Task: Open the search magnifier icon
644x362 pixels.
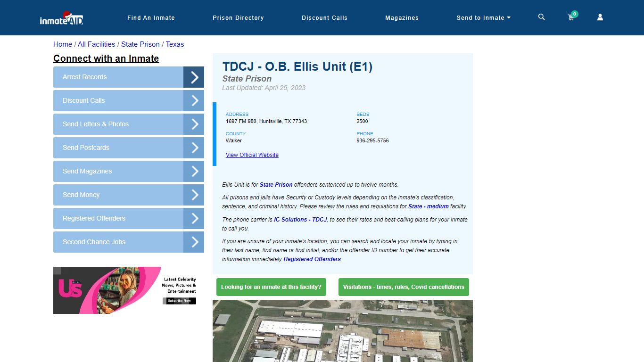Action: (x=541, y=17)
